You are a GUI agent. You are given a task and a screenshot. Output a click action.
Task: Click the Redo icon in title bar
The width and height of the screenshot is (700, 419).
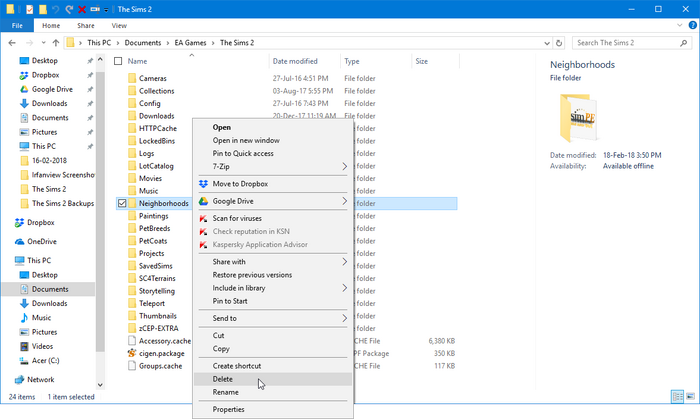[69, 9]
